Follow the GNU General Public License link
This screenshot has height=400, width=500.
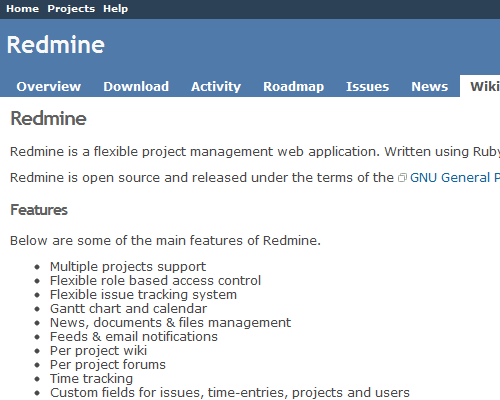point(455,178)
